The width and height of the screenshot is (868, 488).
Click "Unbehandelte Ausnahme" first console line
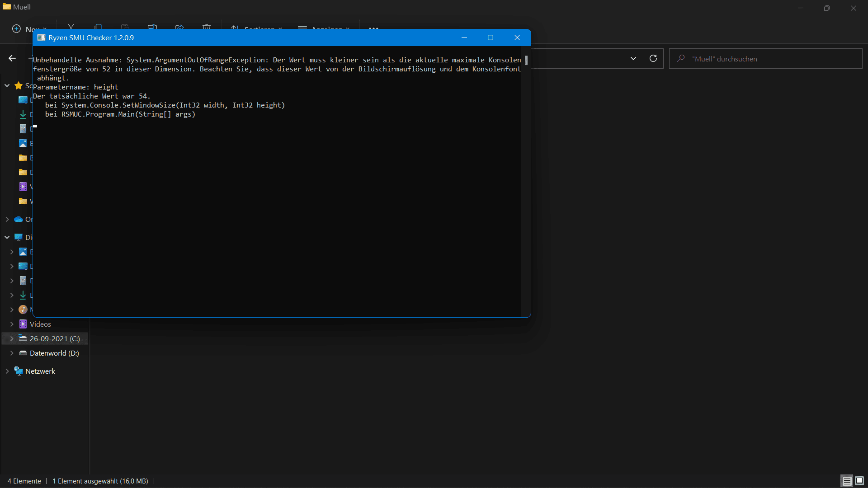pos(277,60)
